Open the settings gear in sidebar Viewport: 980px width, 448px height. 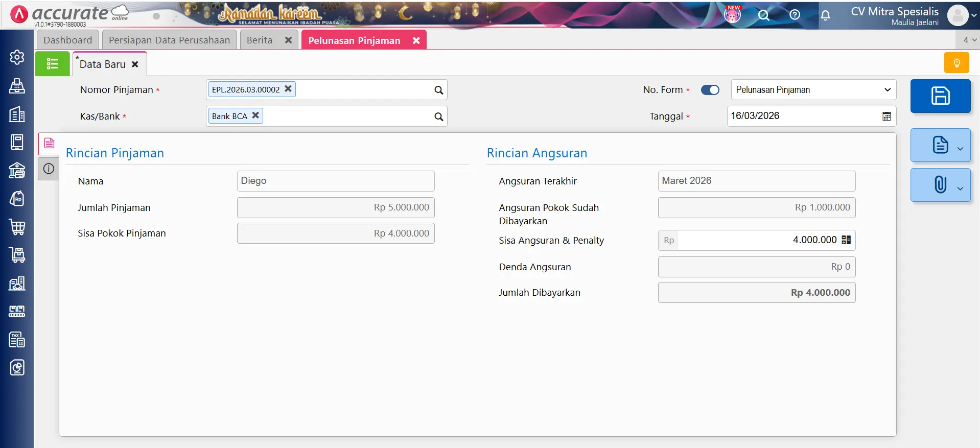point(17,57)
